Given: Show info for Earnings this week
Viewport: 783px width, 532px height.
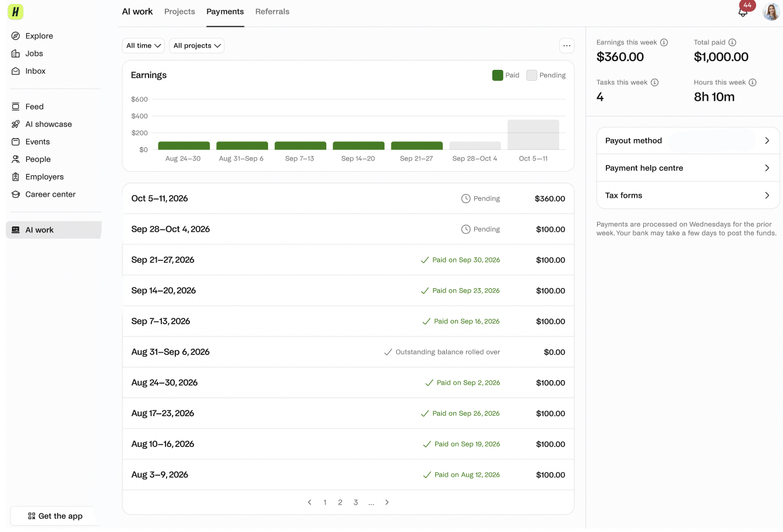Looking at the screenshot, I should click(x=664, y=42).
